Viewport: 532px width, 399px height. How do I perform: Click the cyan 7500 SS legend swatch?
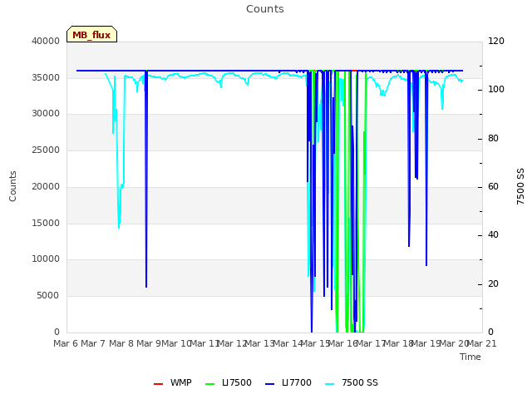point(330,384)
